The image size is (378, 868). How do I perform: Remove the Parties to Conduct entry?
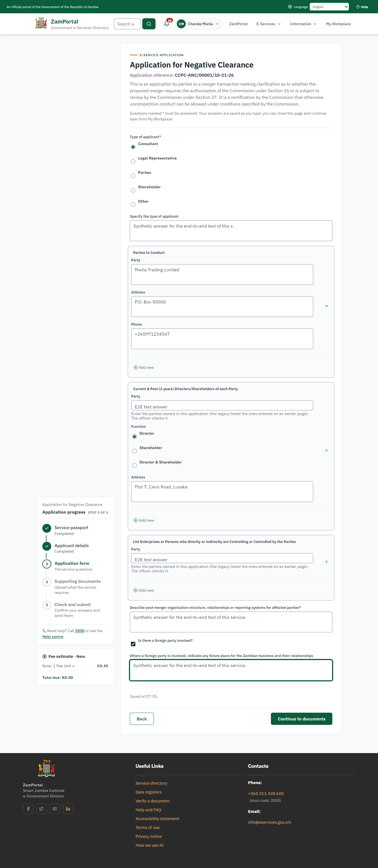click(327, 306)
